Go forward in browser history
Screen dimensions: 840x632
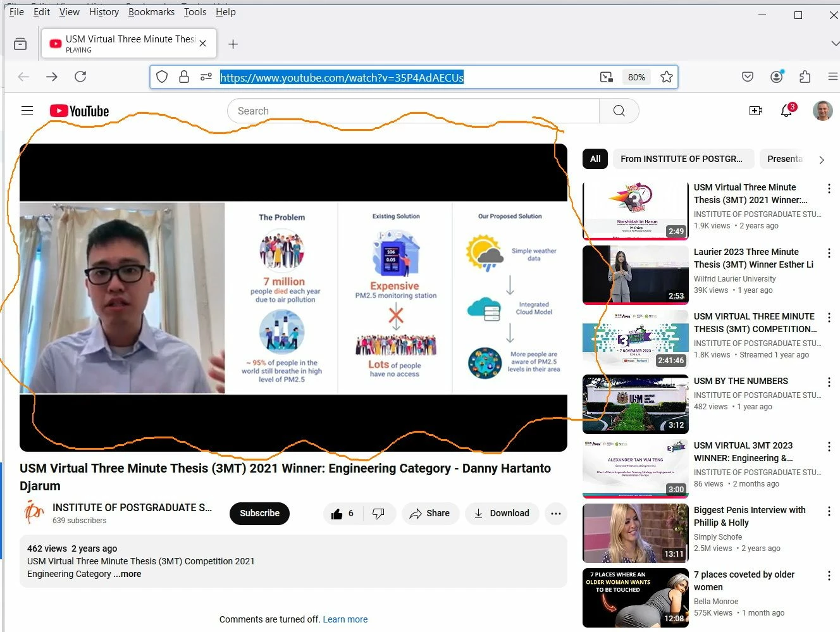click(x=52, y=77)
